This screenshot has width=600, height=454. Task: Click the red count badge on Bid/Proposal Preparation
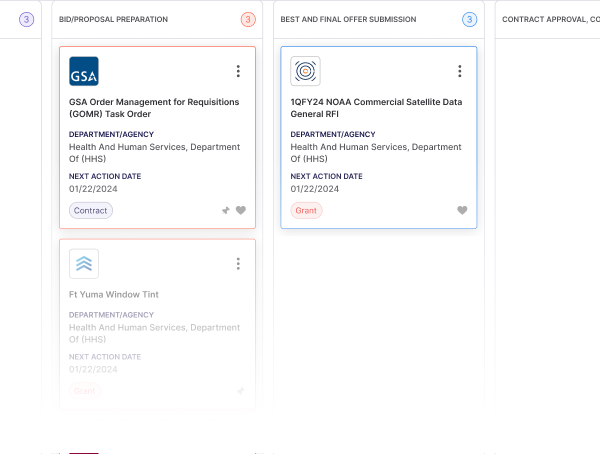[248, 20]
